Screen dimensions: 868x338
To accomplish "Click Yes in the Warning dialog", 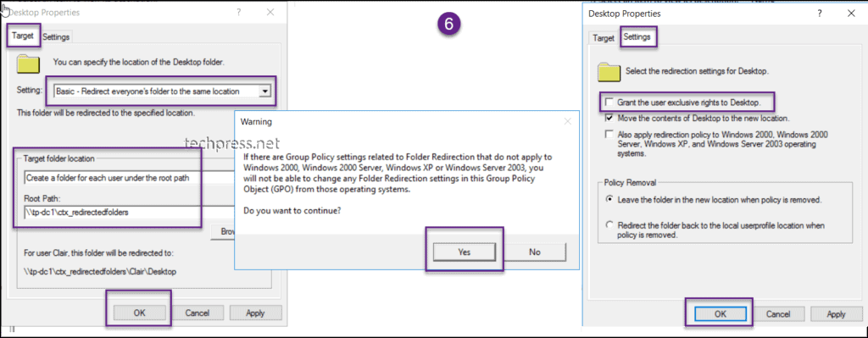I will pos(465,252).
